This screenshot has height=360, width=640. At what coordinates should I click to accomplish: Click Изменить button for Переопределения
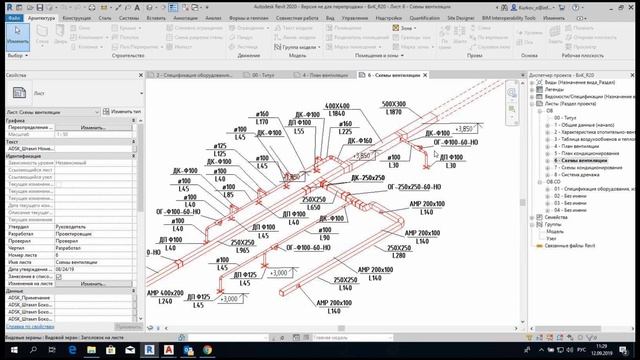click(x=93, y=127)
